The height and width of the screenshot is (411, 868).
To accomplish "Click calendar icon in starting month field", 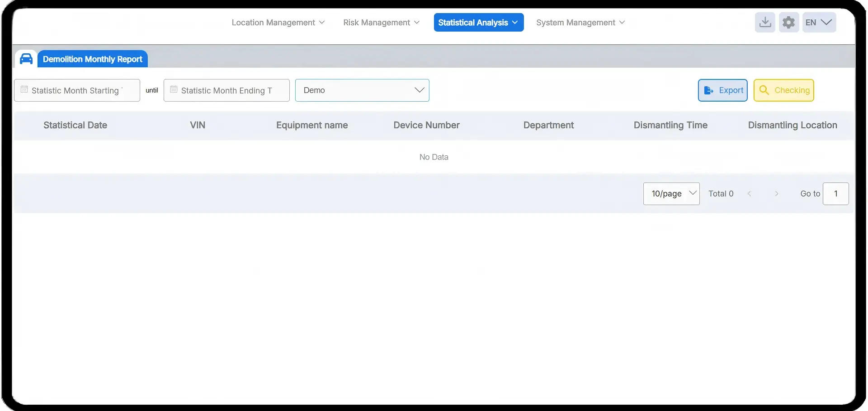I will click(x=24, y=89).
